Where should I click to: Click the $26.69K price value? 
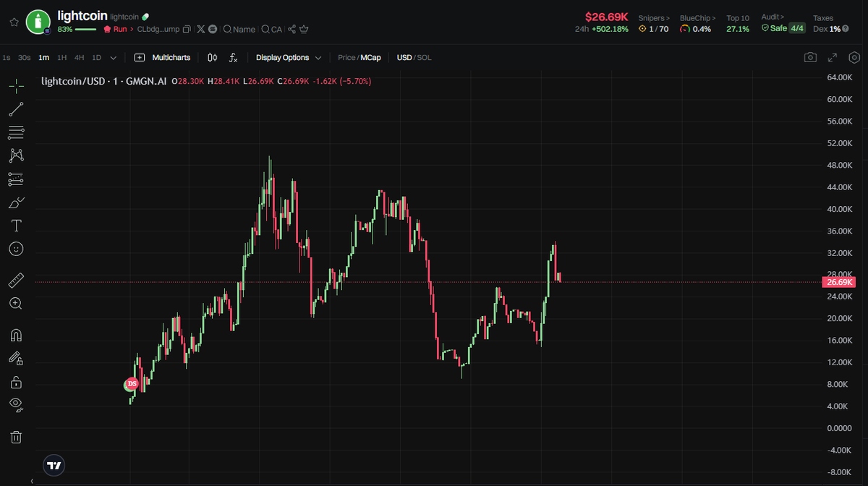(x=608, y=17)
